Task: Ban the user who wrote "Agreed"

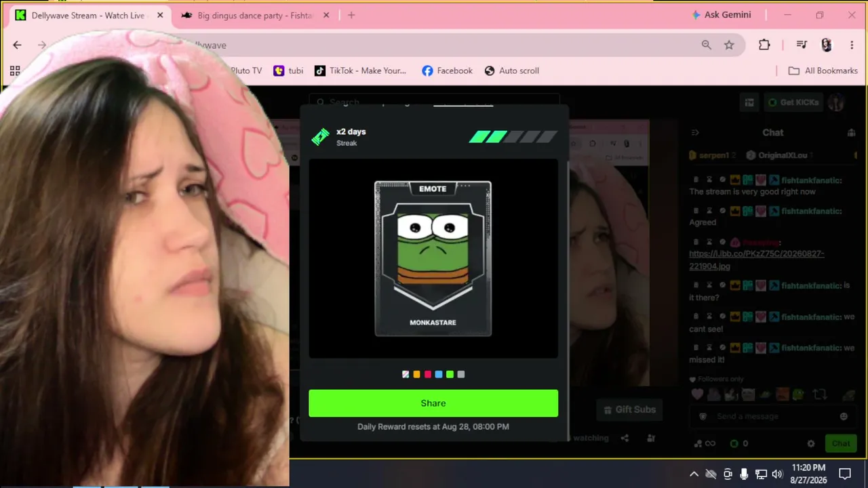Action: coord(723,211)
